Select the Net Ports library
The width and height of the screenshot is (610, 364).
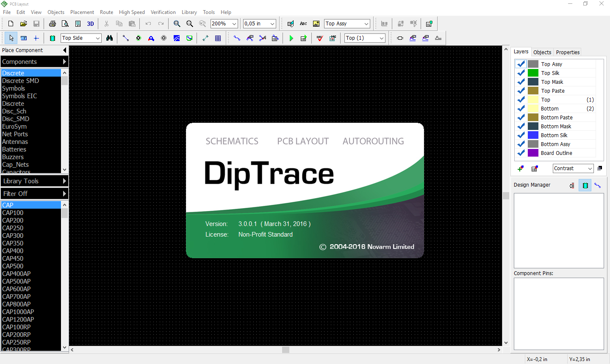click(x=31, y=134)
